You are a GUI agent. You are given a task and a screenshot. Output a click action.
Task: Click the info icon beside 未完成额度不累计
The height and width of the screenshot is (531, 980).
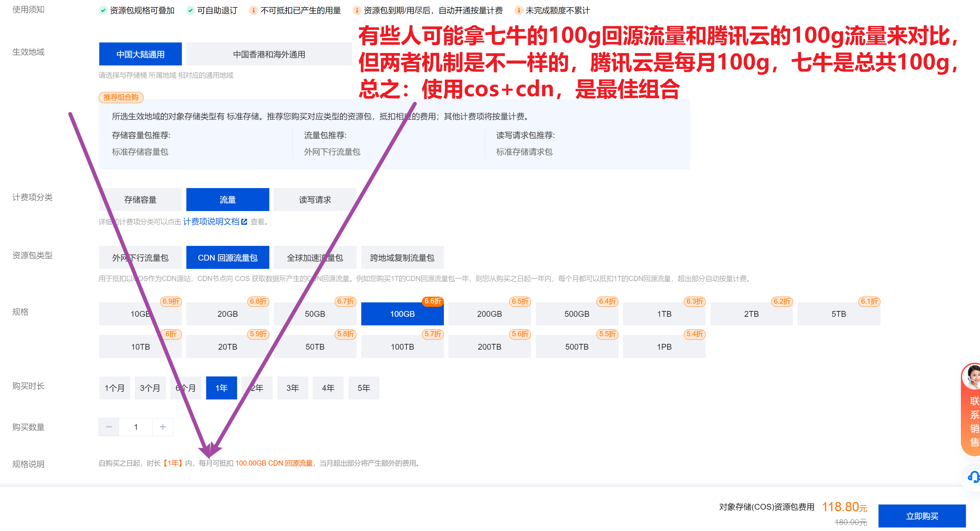(x=519, y=10)
